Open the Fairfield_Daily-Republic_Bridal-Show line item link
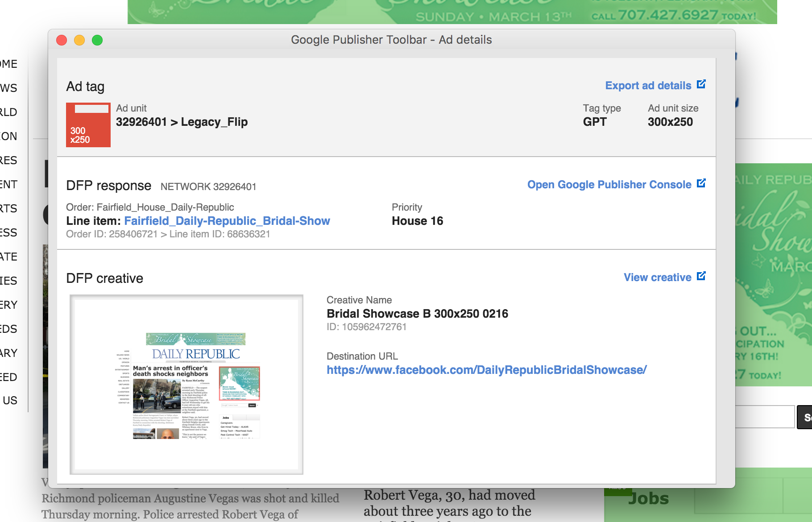Image resolution: width=812 pixels, height=522 pixels. 227,221
